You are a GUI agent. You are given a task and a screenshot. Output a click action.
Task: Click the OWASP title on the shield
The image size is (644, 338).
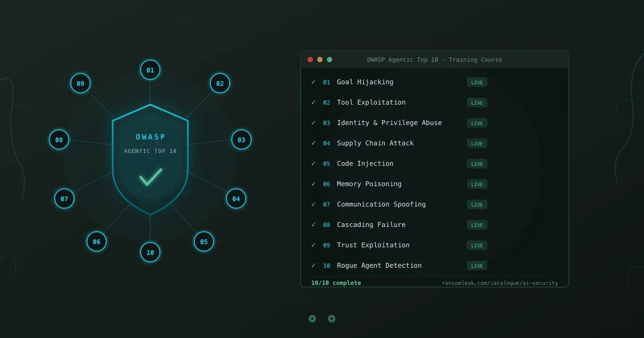(151, 137)
